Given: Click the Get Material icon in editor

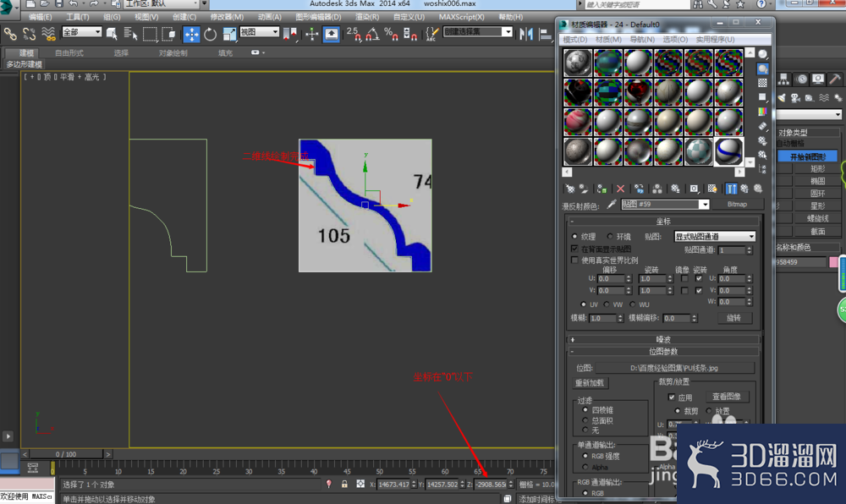Looking at the screenshot, I should (570, 189).
